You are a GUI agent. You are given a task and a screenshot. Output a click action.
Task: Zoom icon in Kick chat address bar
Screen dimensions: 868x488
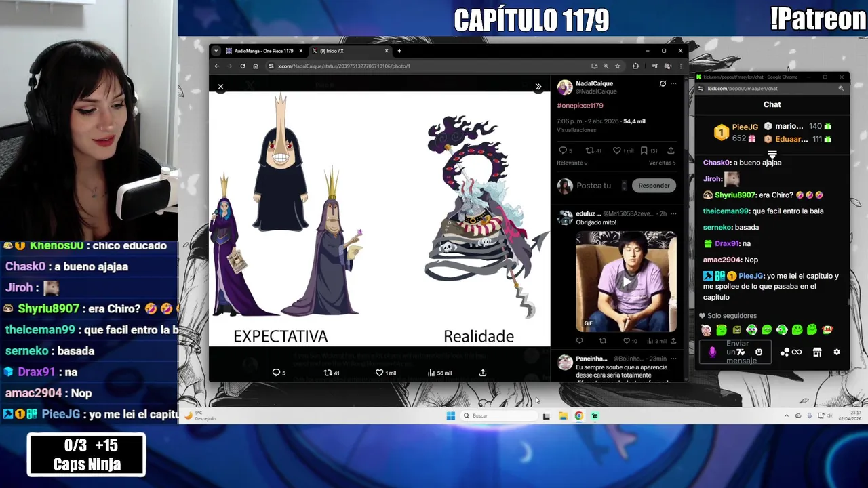tap(841, 88)
